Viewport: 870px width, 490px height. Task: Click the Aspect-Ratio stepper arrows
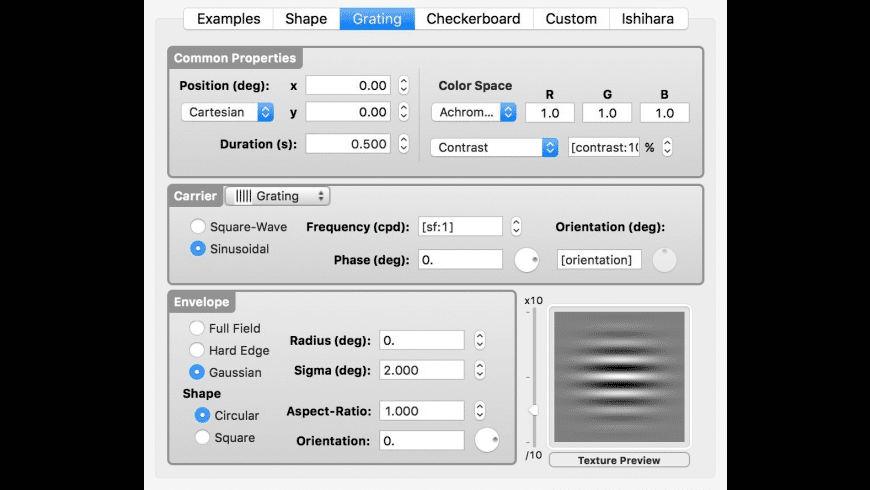479,411
